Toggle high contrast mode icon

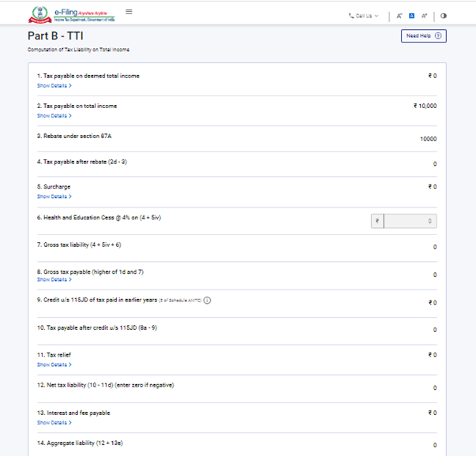(443, 15)
